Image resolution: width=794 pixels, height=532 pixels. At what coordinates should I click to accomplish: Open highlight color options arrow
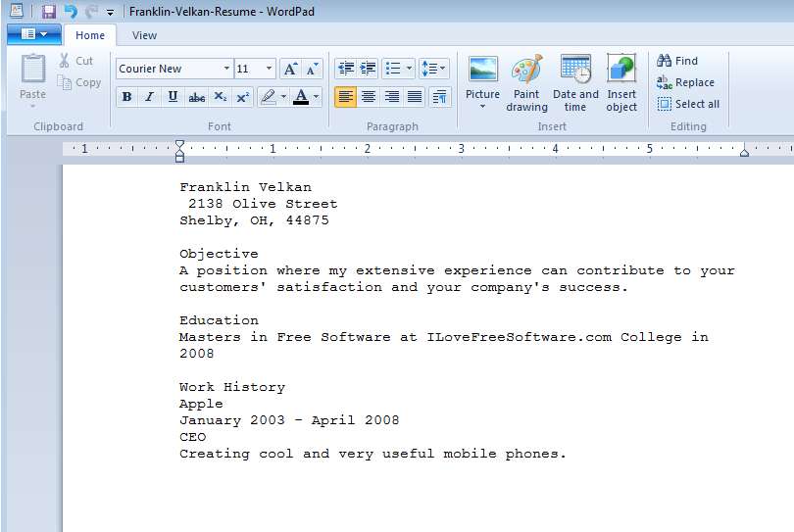coord(283,97)
